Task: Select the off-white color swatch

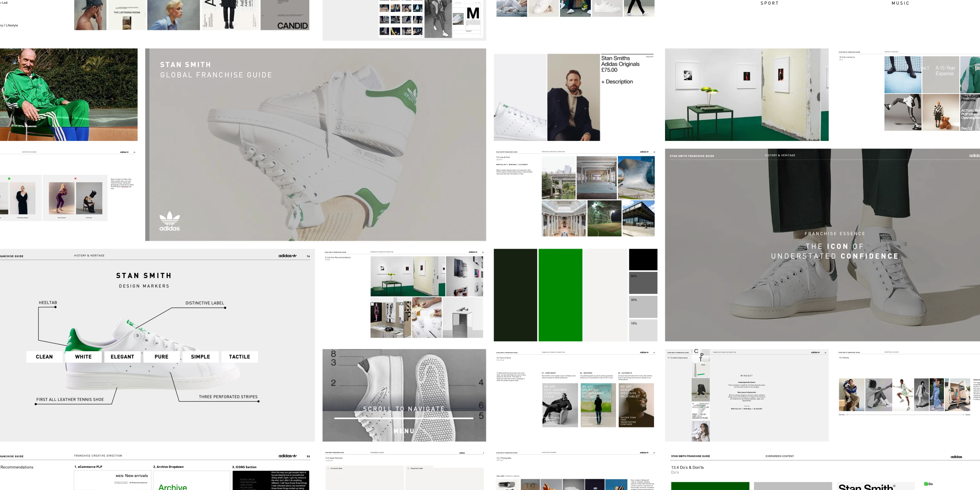Action: tap(605, 295)
